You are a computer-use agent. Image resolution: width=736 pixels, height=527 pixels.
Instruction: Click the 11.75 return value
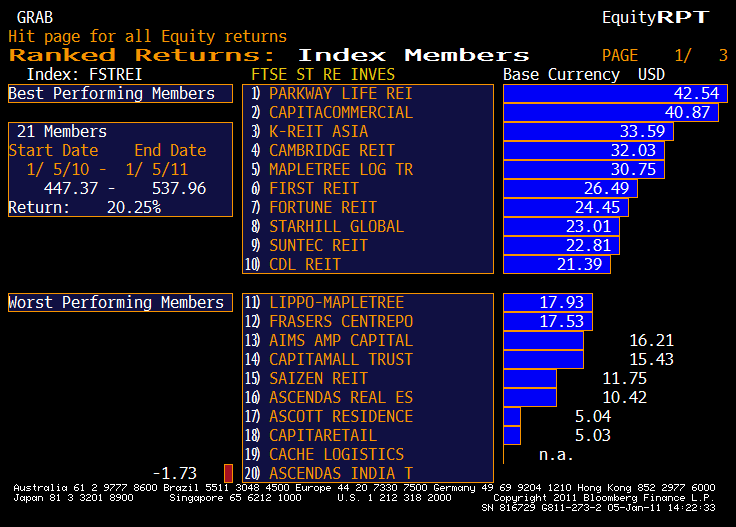(x=624, y=379)
